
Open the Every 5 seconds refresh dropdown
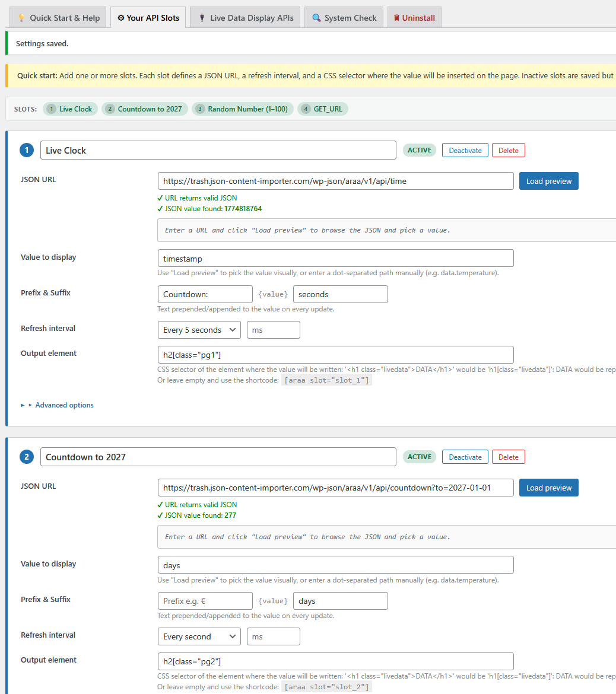pyautogui.click(x=199, y=330)
